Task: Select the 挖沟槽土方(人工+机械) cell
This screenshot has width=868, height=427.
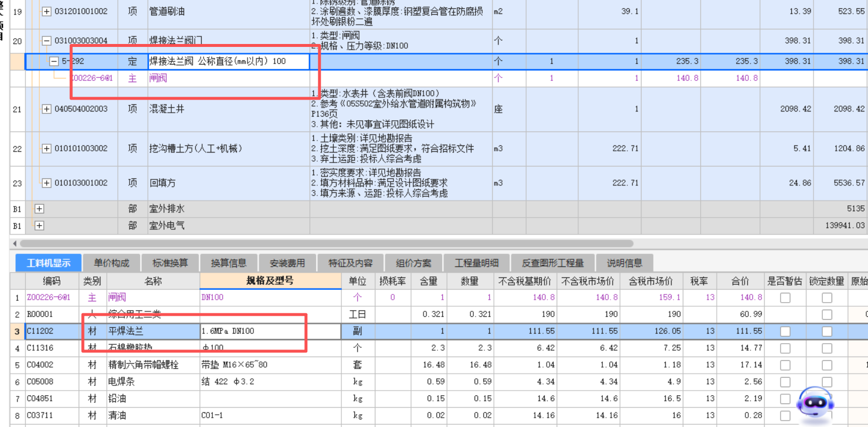Action: click(x=229, y=149)
